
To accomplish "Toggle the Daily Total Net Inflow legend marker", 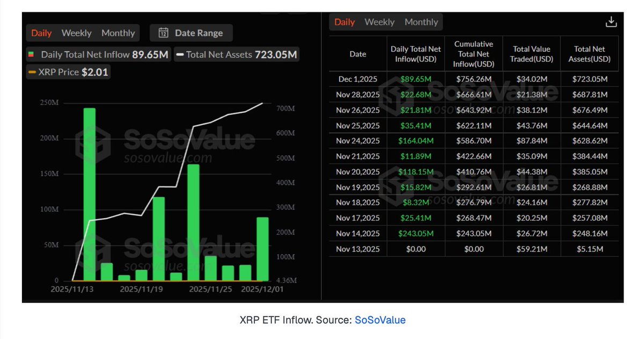I will click(x=32, y=54).
